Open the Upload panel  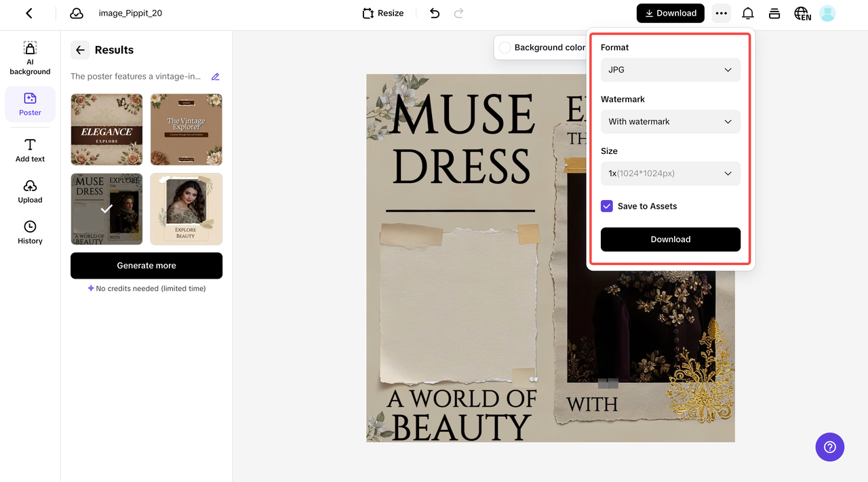[x=30, y=192]
